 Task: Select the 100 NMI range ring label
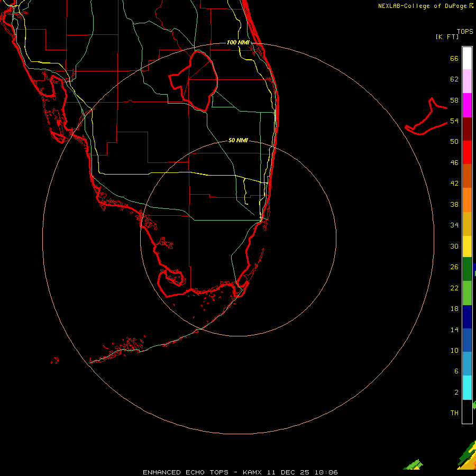pyautogui.click(x=238, y=42)
